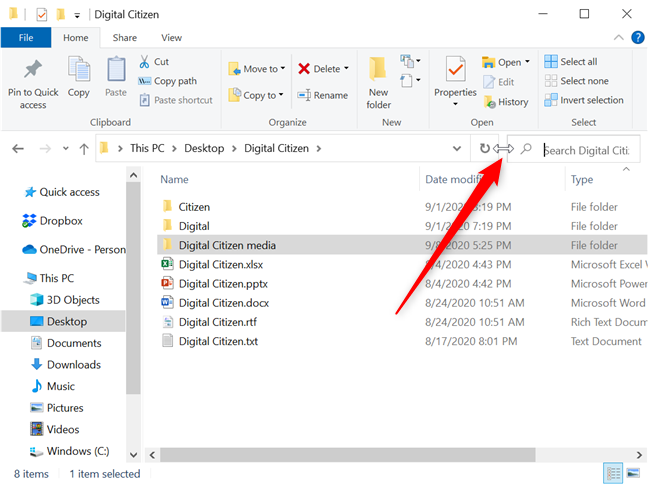Screen dimensions: 648x484
Task: Switch to the View tab
Action: tap(172, 38)
